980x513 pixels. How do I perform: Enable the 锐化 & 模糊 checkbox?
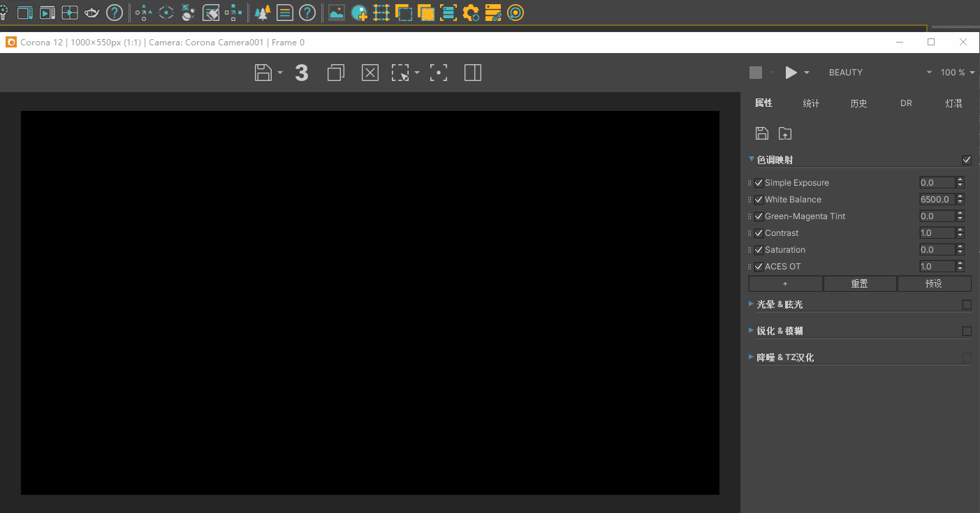tap(967, 331)
